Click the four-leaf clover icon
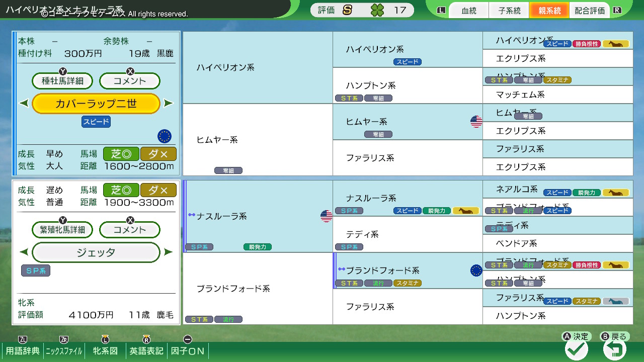Viewport: 644px width, 362px height. (377, 10)
